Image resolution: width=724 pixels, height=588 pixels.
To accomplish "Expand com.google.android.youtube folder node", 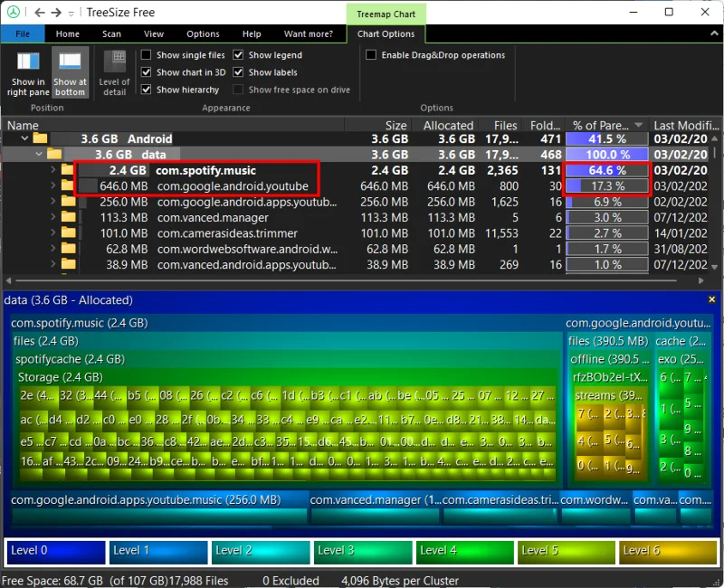I will 53,185.
